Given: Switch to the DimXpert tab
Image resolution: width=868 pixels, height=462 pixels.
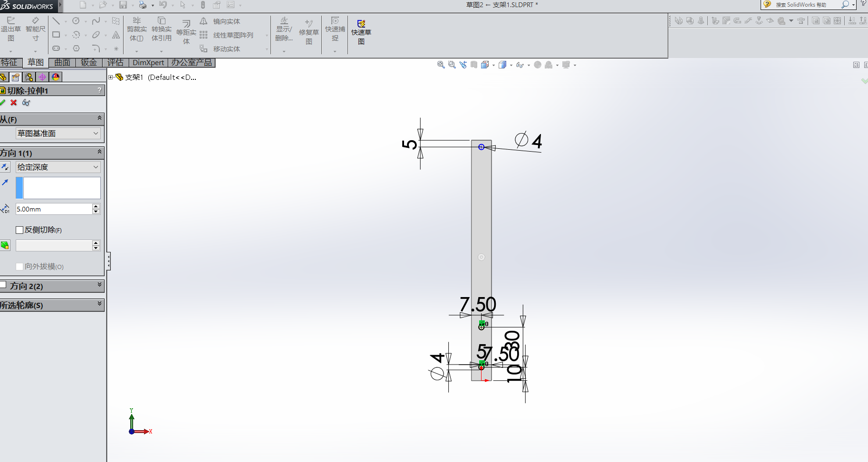Looking at the screenshot, I should pyautogui.click(x=148, y=63).
